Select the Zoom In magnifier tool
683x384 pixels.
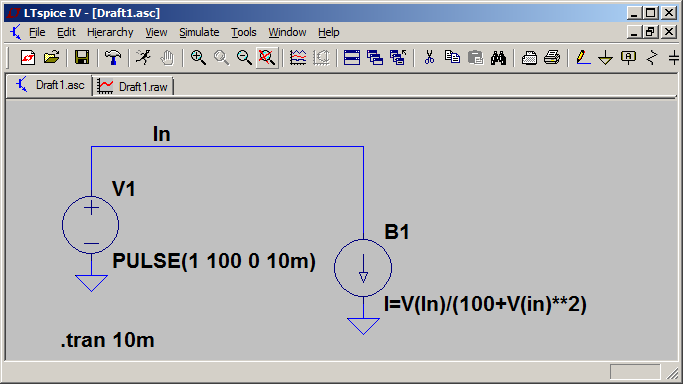[198, 57]
